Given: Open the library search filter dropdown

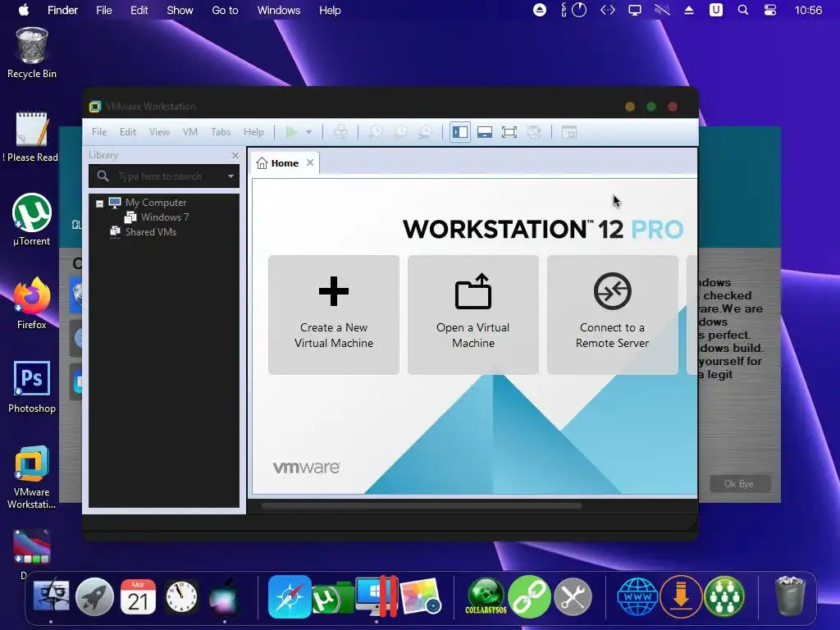Looking at the screenshot, I should pos(231,176).
